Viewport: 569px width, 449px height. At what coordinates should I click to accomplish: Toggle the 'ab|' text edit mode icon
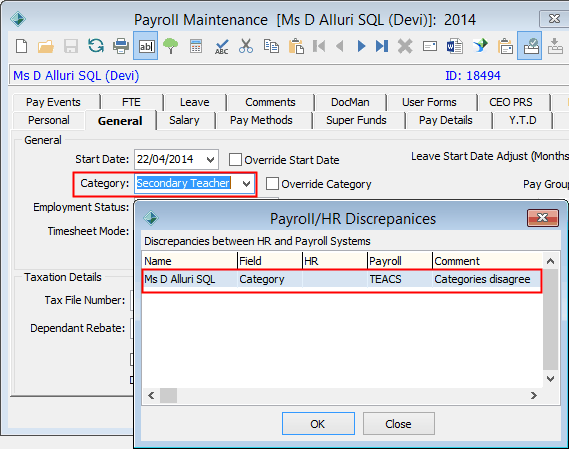pyautogui.click(x=146, y=46)
